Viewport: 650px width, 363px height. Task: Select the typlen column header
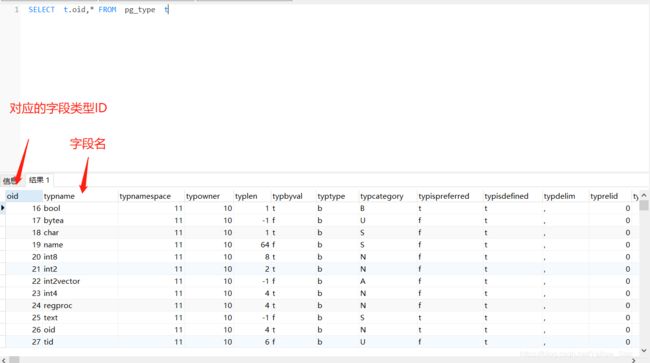coord(252,196)
